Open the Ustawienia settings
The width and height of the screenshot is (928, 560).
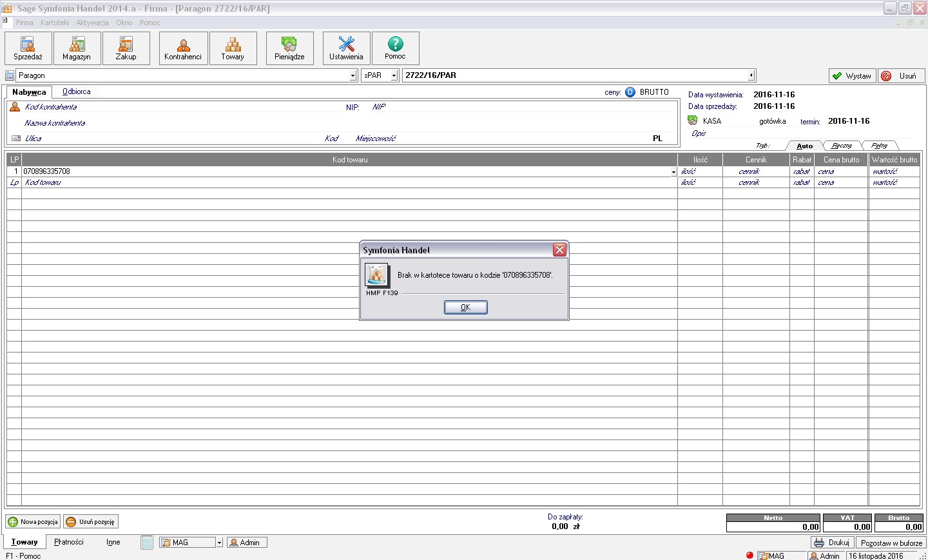click(x=347, y=48)
